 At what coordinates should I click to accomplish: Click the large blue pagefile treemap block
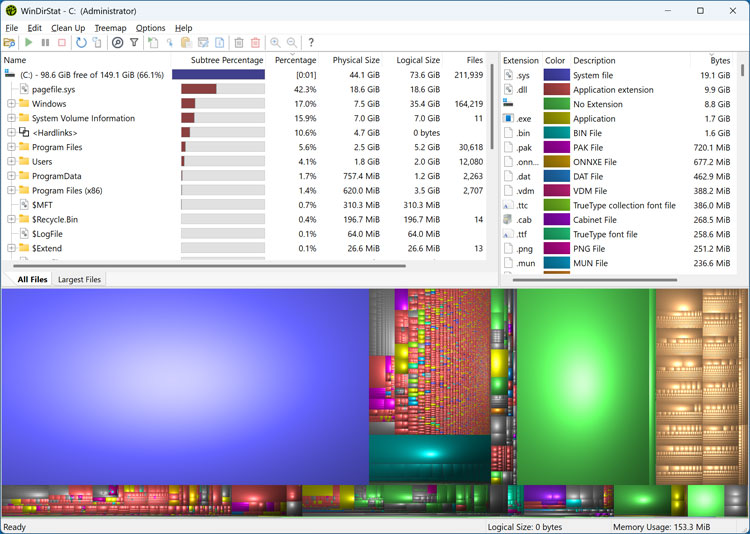coord(185,387)
